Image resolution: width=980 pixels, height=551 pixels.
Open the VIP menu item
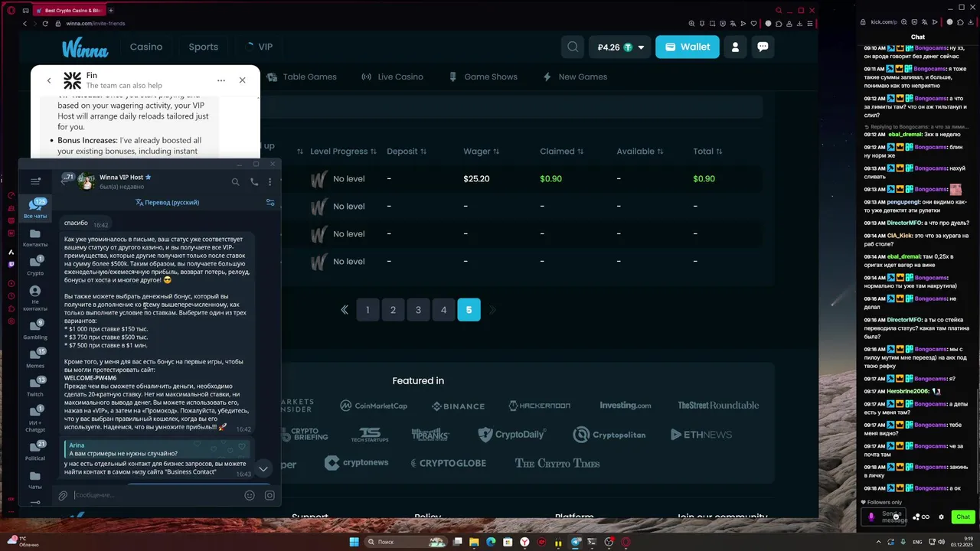tap(259, 47)
